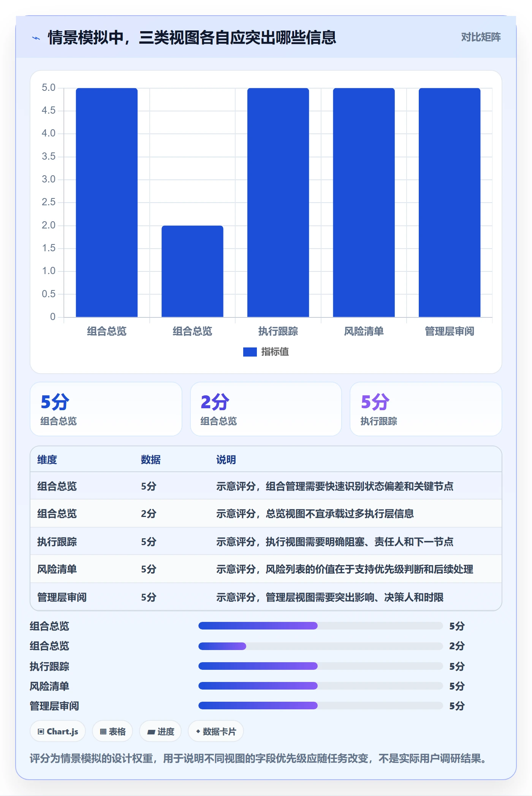
Task: Click the 维度 column header
Action: pos(47,460)
